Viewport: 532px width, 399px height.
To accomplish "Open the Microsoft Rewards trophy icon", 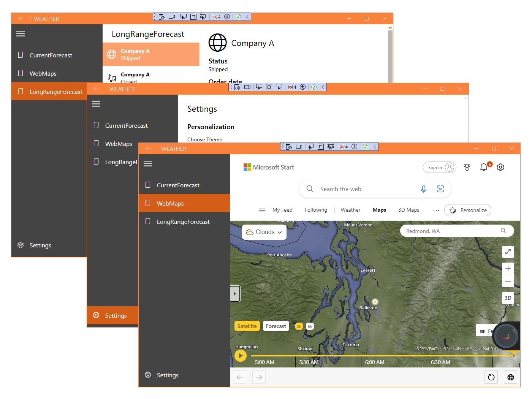I will [x=467, y=167].
